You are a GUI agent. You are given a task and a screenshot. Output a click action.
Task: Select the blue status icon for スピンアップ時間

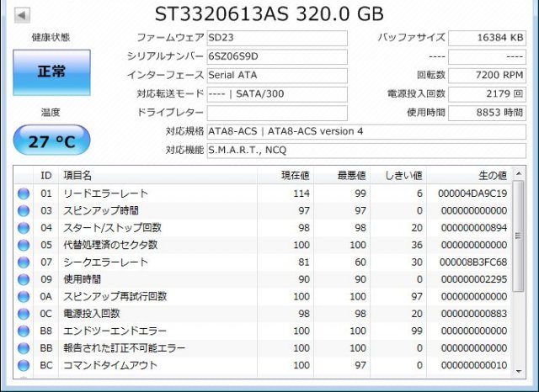[24, 211]
